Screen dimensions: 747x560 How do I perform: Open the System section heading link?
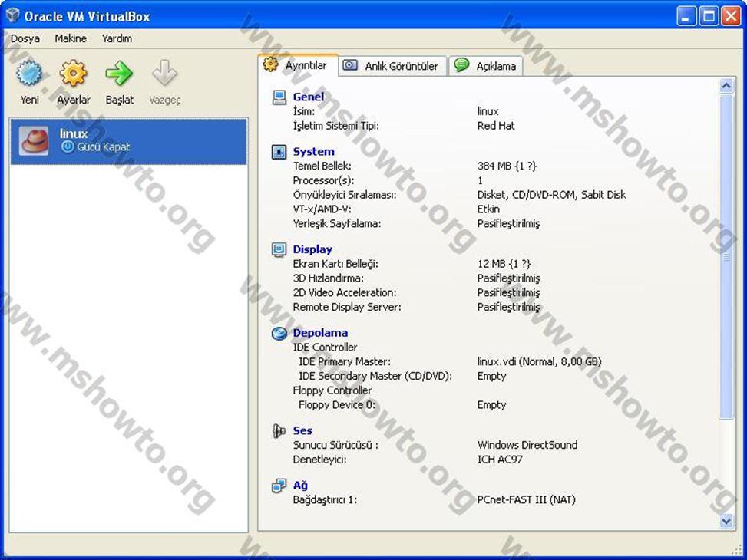coord(313,151)
